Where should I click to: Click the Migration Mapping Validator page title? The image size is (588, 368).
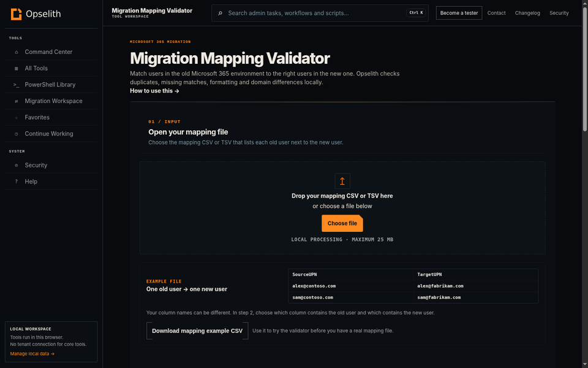point(230,58)
